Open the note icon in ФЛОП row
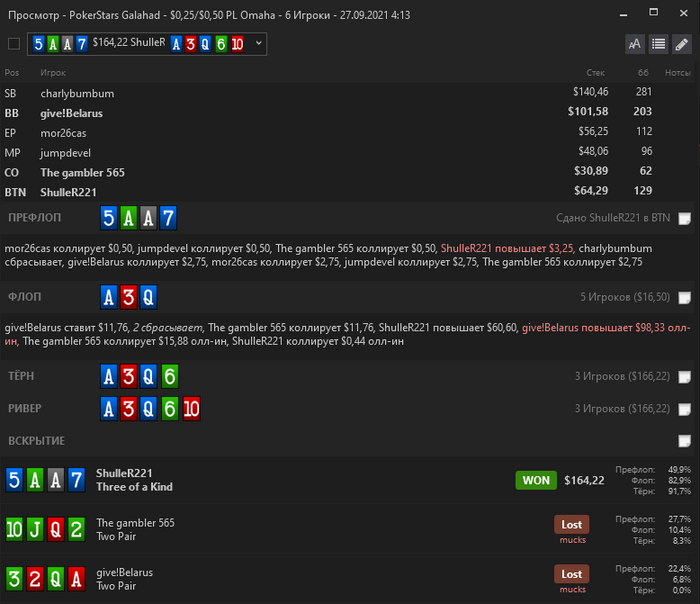This screenshot has height=604, width=700. (684, 297)
